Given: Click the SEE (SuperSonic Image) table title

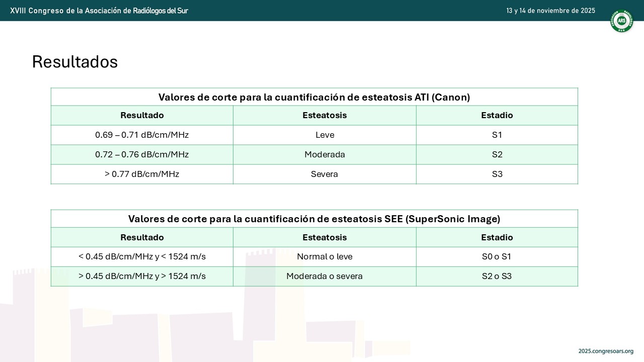Looking at the screenshot, I should 314,219.
